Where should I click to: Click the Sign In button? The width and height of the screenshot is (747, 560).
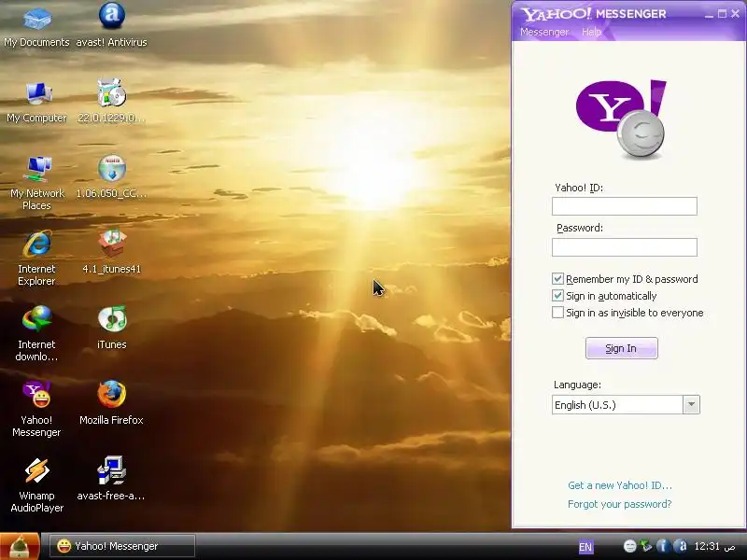click(621, 348)
